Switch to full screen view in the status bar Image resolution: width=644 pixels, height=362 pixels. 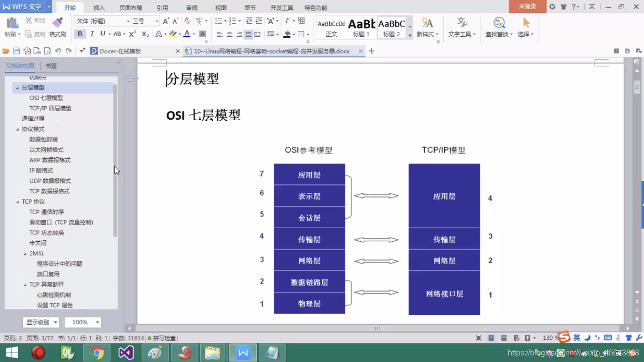pyautogui.click(x=478, y=338)
